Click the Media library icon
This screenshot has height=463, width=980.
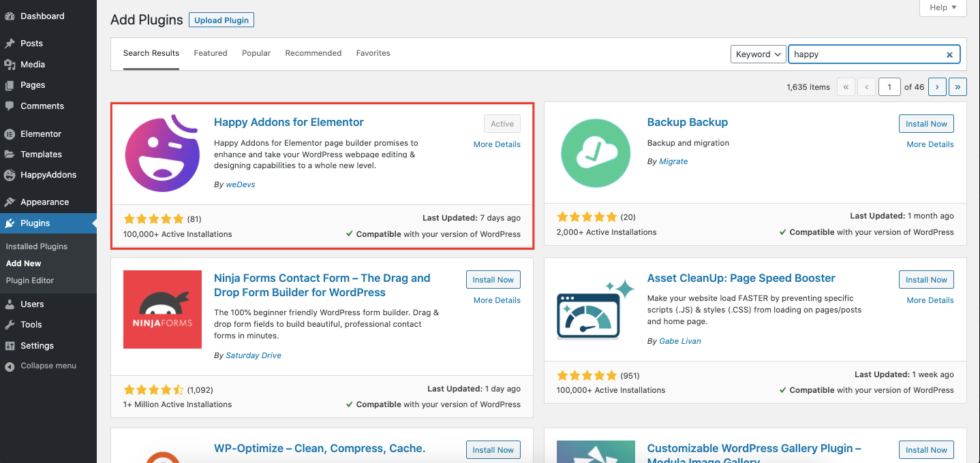tap(10, 65)
